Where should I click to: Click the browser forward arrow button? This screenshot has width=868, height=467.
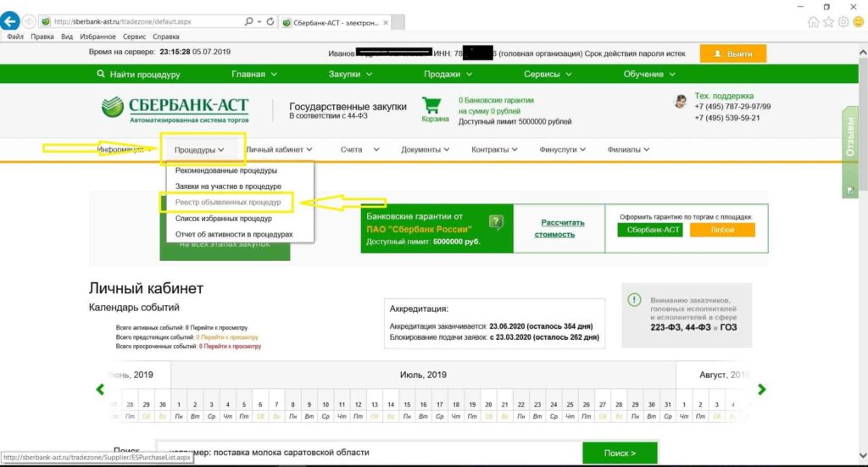coord(29,21)
